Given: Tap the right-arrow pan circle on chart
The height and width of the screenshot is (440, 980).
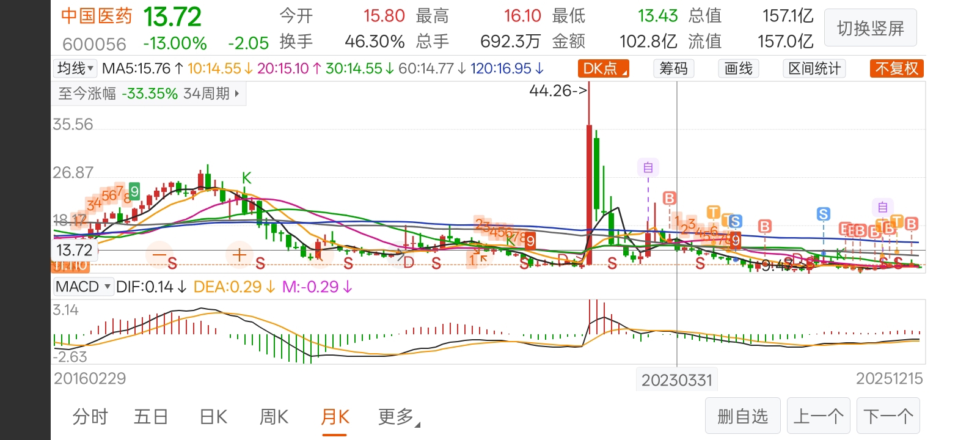Looking at the screenshot, I should 400,254.
